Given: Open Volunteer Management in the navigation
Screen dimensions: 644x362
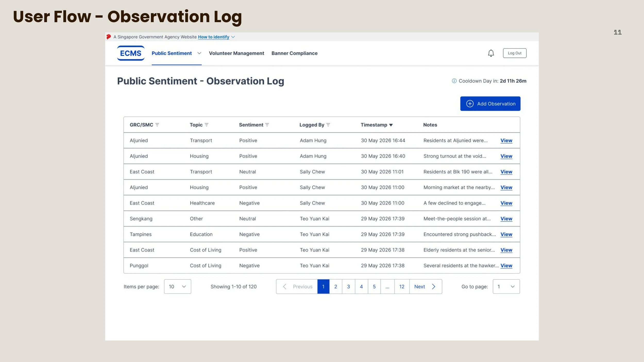Looking at the screenshot, I should pyautogui.click(x=236, y=53).
